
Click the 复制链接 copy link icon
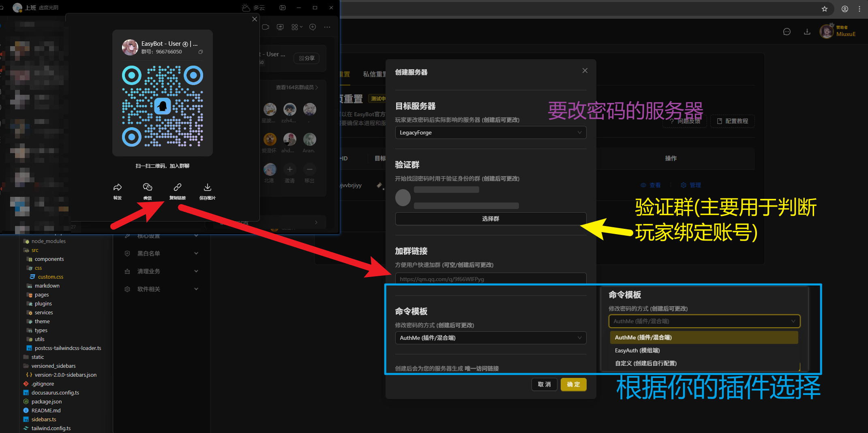click(178, 188)
